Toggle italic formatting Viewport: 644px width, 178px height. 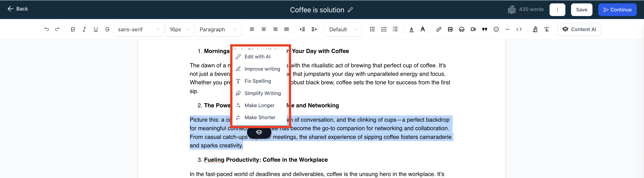tap(84, 30)
